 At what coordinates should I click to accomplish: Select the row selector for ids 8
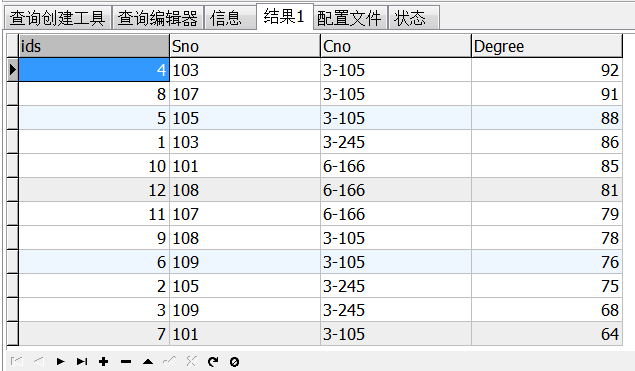point(13,94)
